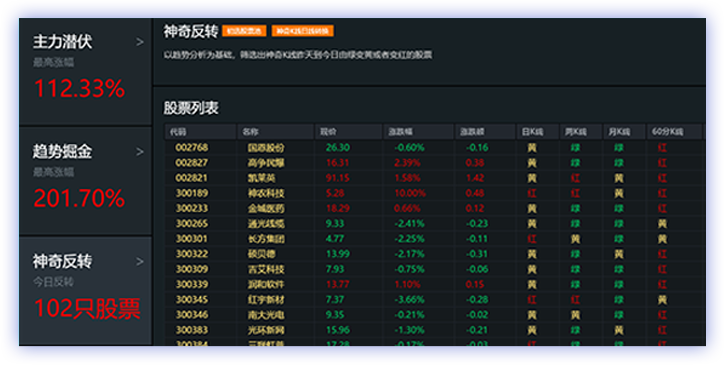Expand the chevron beside 神奇反转 in sidebar
The height and width of the screenshot is (365, 724).
[x=139, y=262]
